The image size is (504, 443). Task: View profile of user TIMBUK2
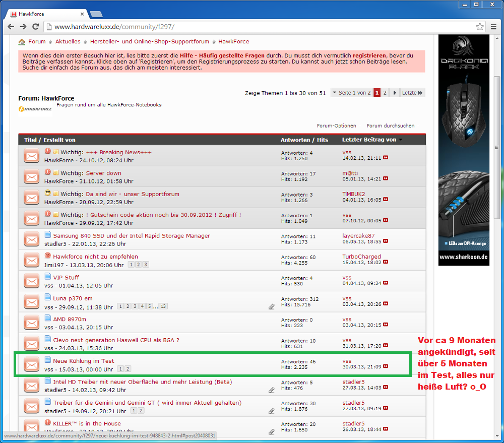coord(354,194)
